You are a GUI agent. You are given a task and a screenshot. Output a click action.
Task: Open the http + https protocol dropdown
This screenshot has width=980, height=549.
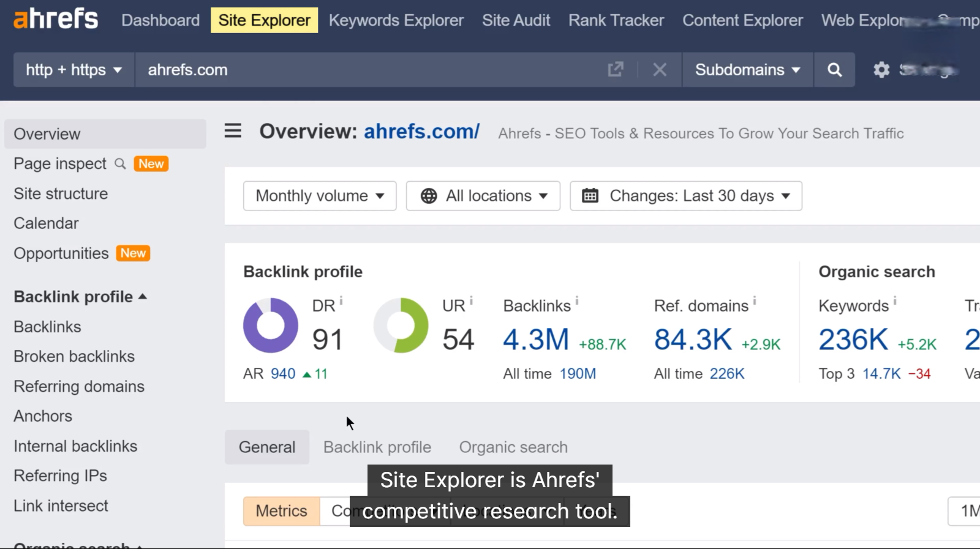pos(73,70)
